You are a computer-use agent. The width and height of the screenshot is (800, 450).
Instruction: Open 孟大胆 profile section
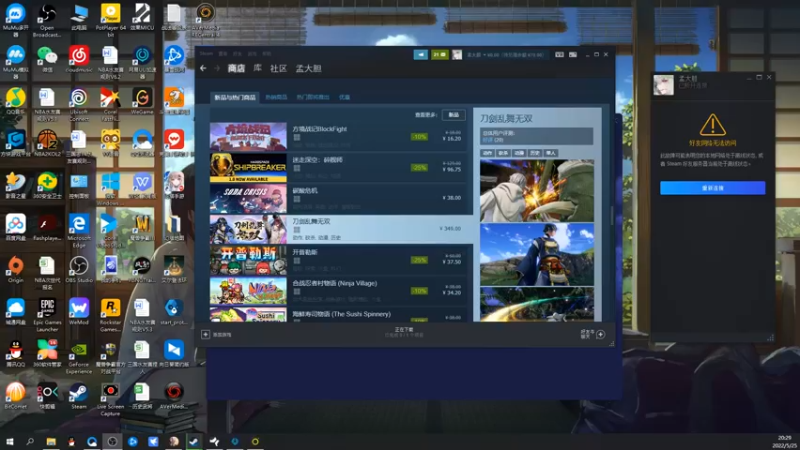point(308,68)
